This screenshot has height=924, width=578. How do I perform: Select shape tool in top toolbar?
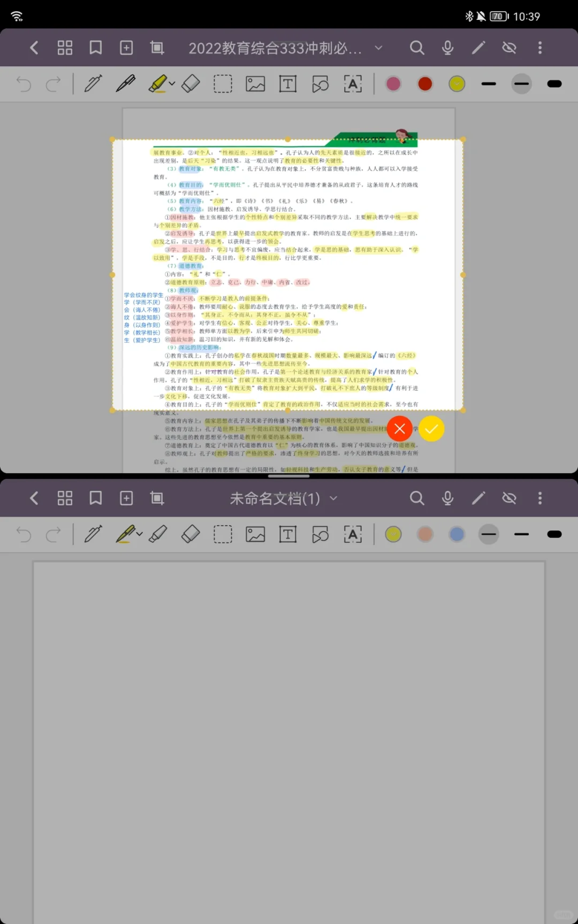(320, 84)
